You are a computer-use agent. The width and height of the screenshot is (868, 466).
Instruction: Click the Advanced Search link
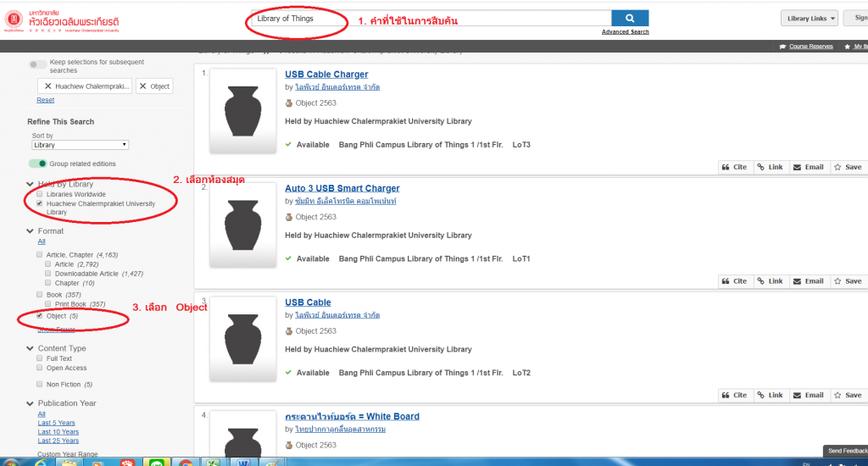coord(625,32)
